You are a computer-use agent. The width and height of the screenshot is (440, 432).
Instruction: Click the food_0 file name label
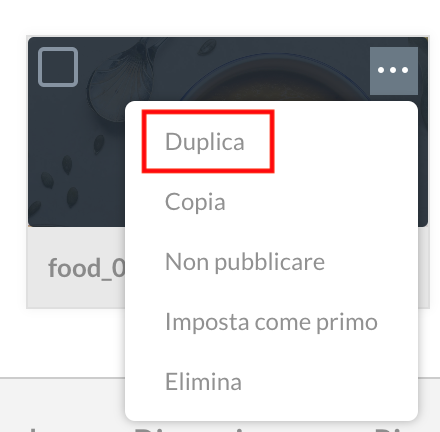tap(87, 268)
